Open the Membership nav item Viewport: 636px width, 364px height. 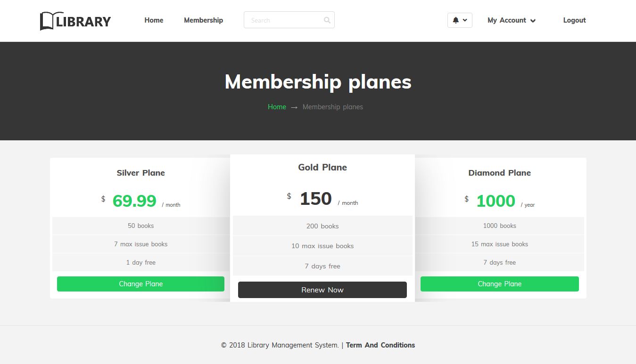tap(203, 20)
